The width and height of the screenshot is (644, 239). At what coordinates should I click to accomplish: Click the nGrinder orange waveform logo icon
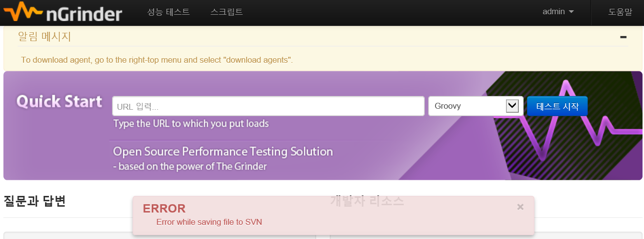click(x=23, y=12)
